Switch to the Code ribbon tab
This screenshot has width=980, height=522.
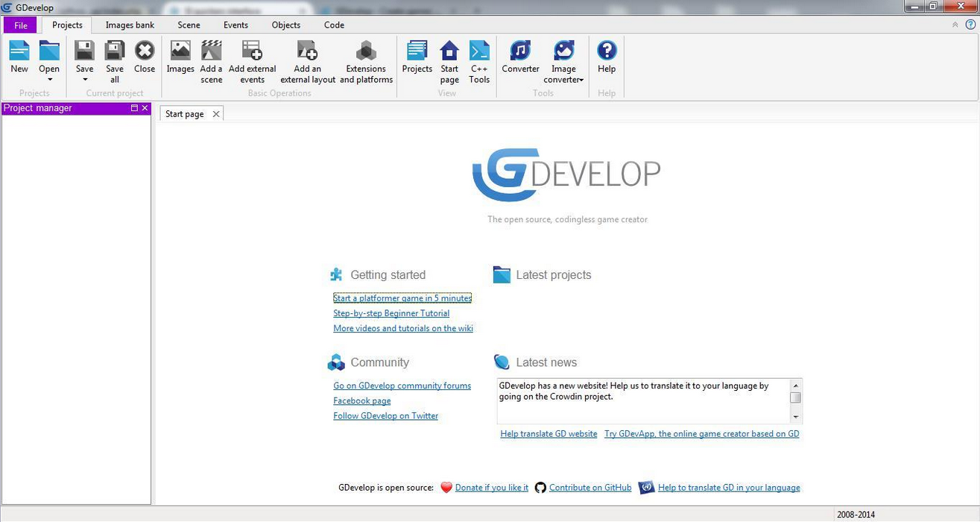point(334,25)
